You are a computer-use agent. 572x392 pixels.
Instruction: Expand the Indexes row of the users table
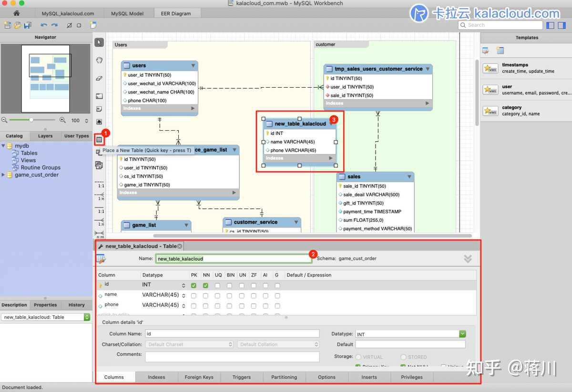194,109
